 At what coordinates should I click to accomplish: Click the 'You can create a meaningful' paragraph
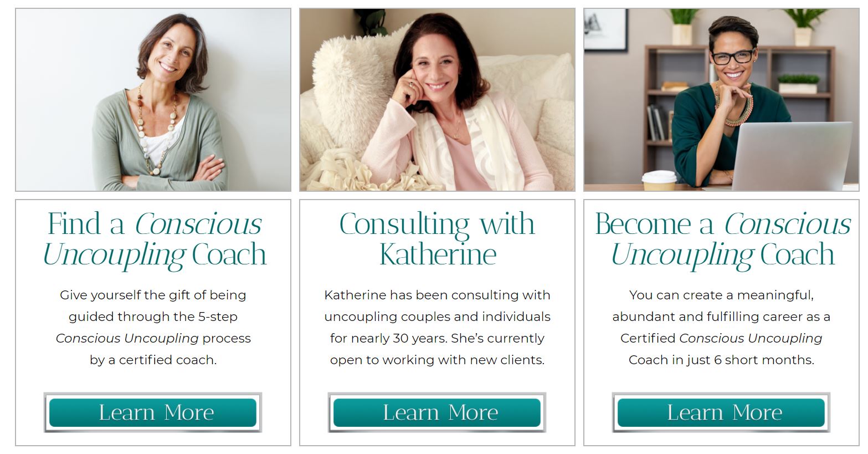pyautogui.click(x=721, y=327)
